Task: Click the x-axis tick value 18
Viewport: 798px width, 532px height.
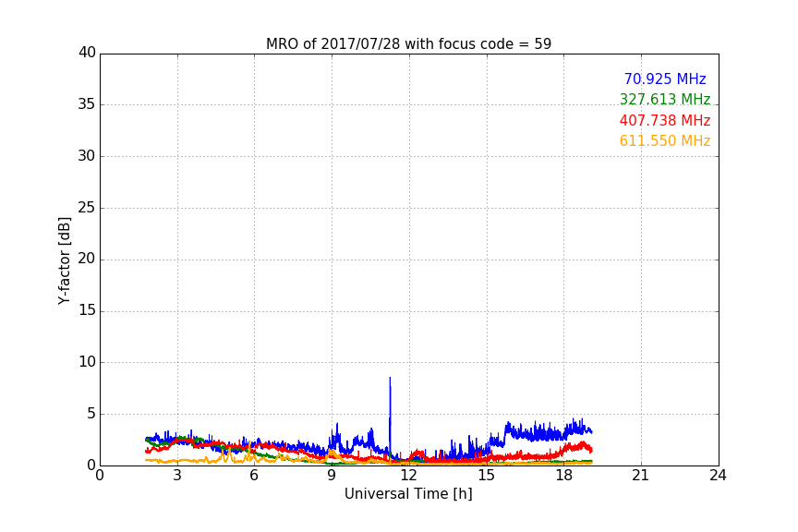Action: (563, 476)
